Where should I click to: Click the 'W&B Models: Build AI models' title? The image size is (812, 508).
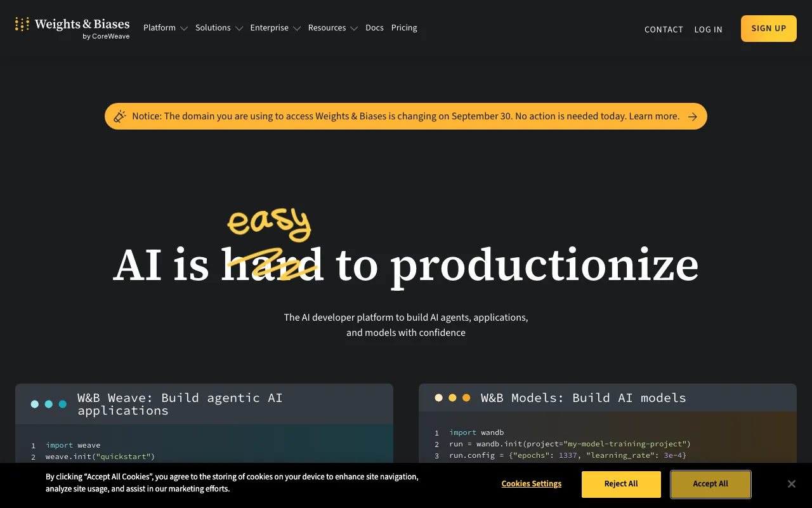pos(584,398)
